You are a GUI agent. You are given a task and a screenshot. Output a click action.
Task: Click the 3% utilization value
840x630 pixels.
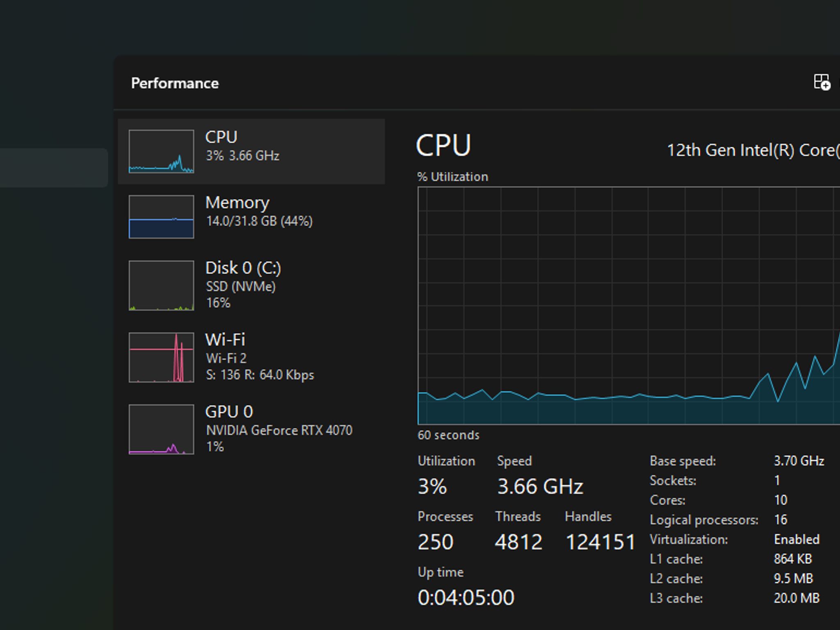[x=432, y=486]
